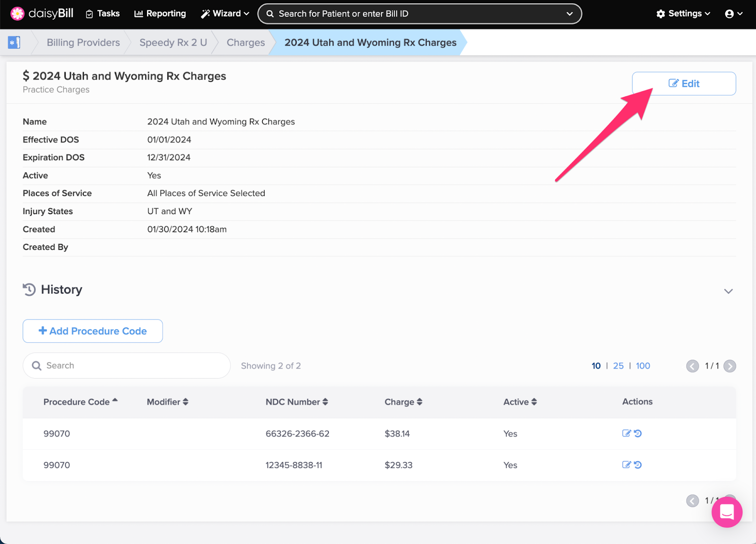Viewport: 756px width, 544px height.
Task: Sort table by Procedure Code
Action: click(80, 402)
